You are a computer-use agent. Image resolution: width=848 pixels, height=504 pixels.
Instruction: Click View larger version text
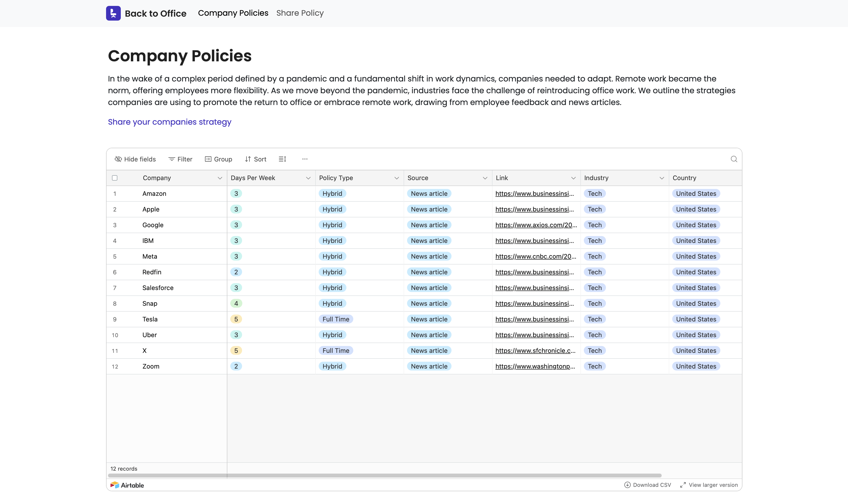point(713,485)
